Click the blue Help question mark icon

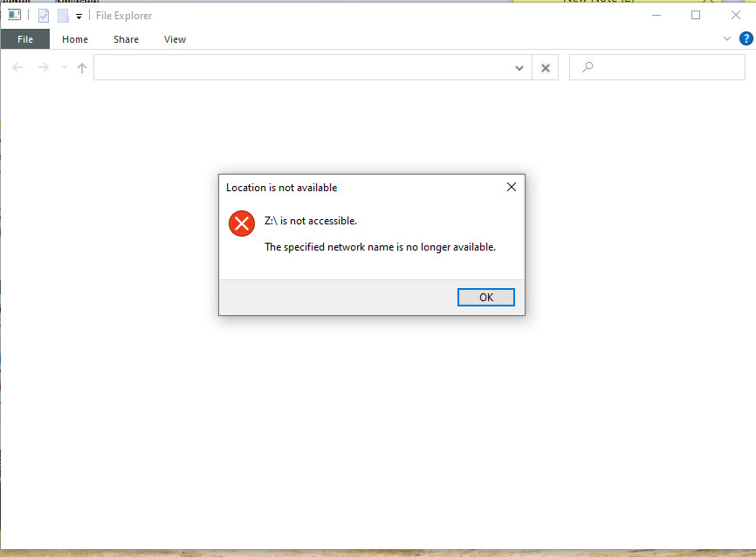[x=746, y=38]
